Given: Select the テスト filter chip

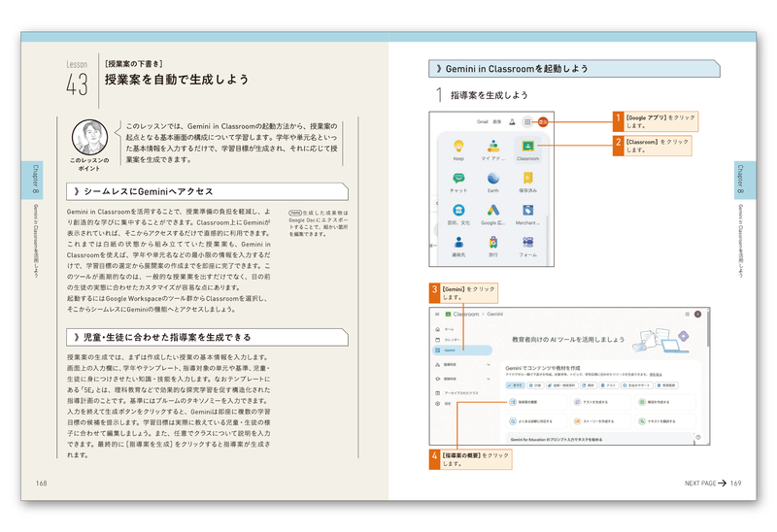Looking at the screenshot, I should 609,384.
